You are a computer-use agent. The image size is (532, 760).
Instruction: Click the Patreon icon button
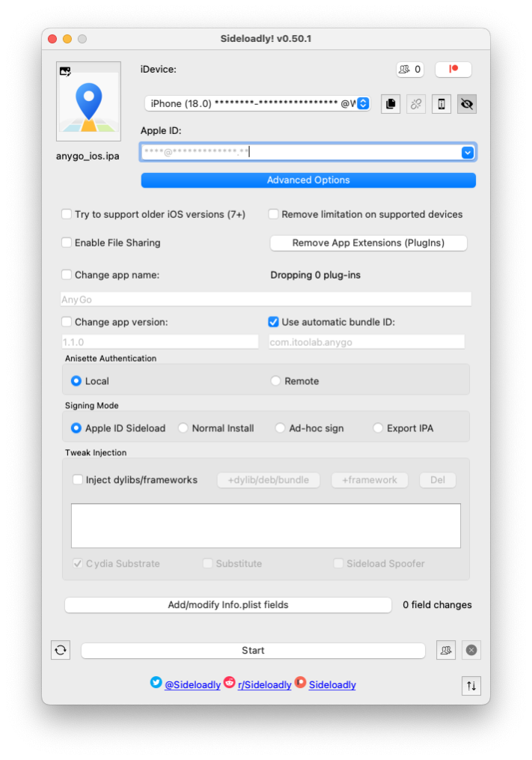(x=453, y=70)
